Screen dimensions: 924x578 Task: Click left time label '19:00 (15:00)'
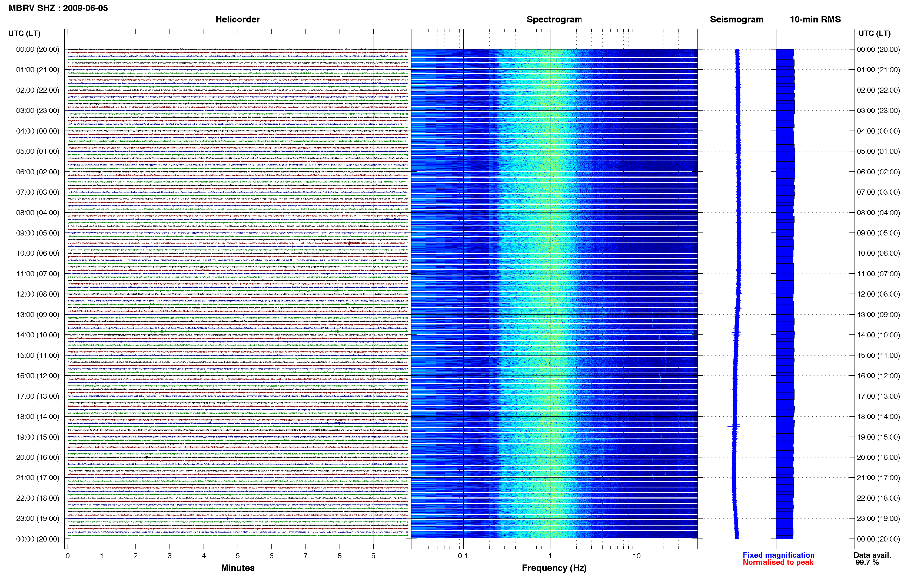click(38, 437)
